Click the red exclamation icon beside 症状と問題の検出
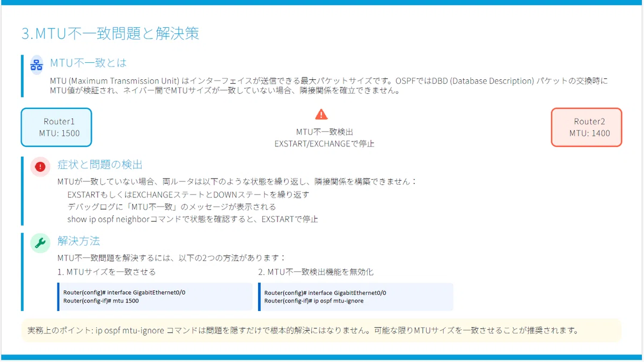Viewport: 644px width, 362px height. click(x=40, y=166)
